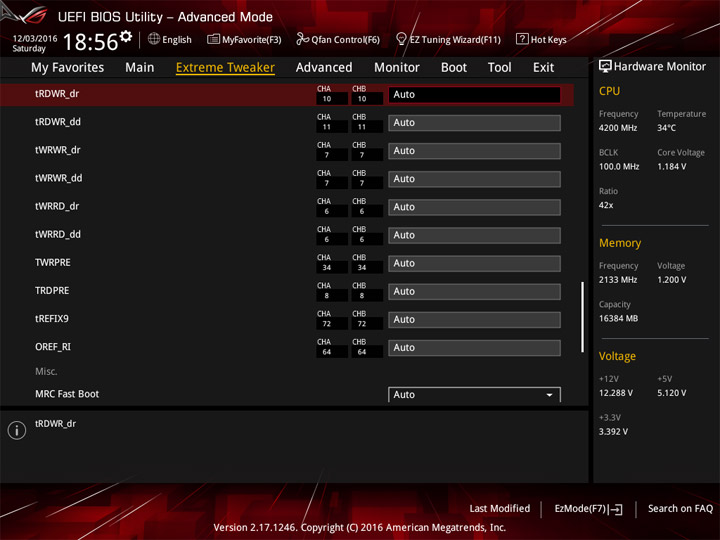Image resolution: width=720 pixels, height=540 pixels.
Task: Launch EZ Tuning Wizard bulb icon
Action: tap(401, 39)
